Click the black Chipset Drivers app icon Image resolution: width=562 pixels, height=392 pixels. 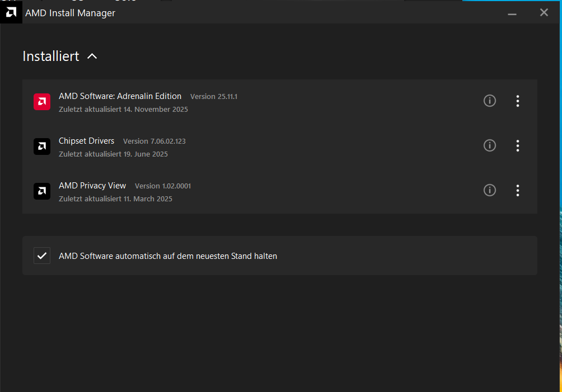click(42, 147)
